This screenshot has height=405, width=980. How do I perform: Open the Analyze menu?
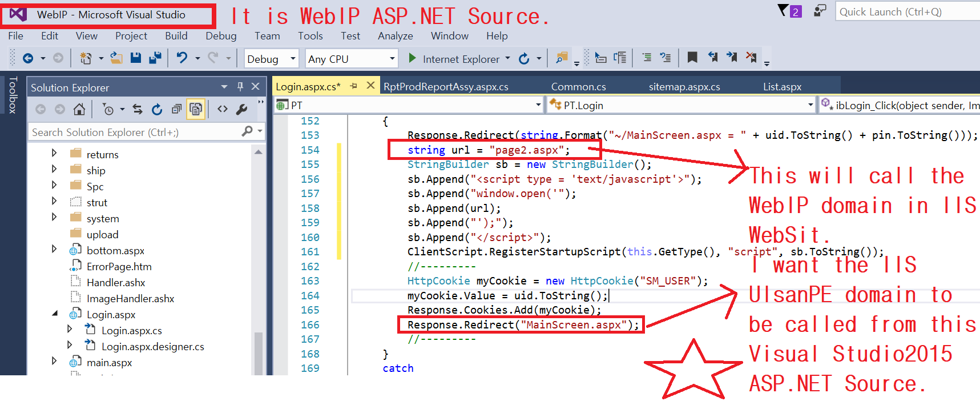[396, 35]
